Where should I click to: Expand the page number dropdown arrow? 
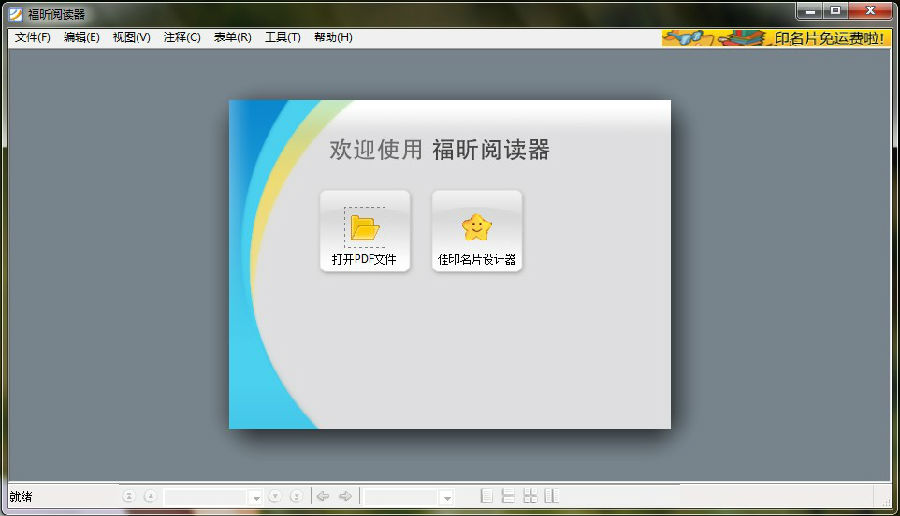point(256,497)
